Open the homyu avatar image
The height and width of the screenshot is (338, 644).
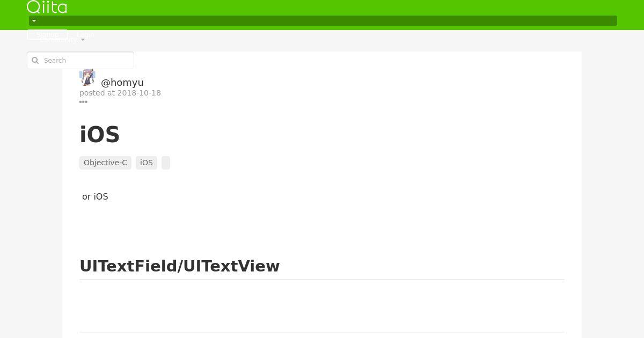[87, 77]
